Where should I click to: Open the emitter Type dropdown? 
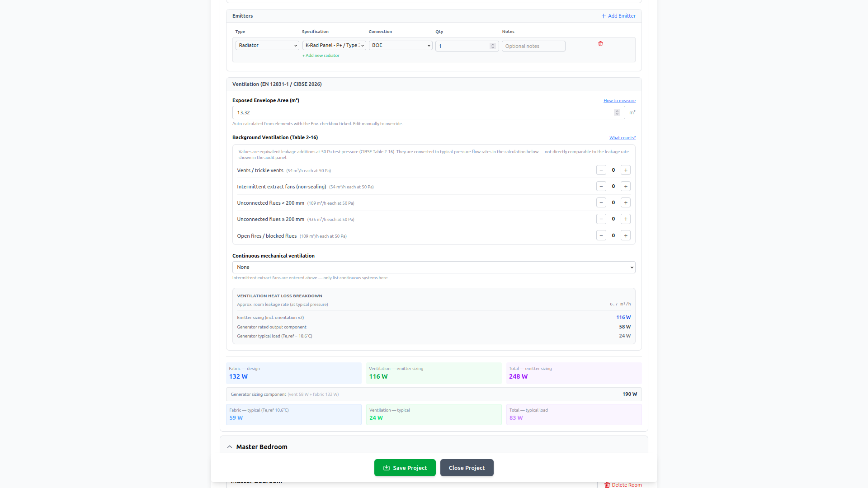[x=267, y=46]
